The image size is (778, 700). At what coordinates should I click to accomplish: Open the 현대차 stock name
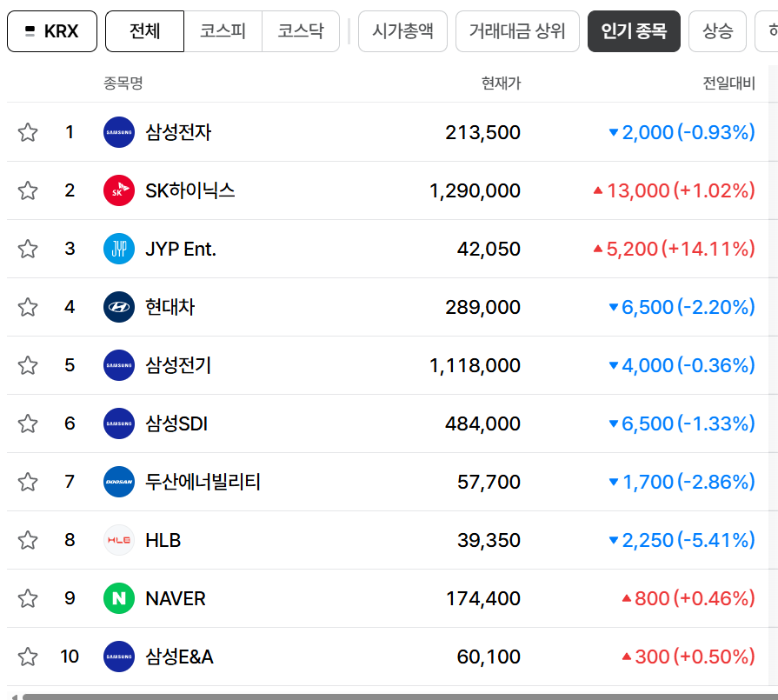click(x=170, y=307)
